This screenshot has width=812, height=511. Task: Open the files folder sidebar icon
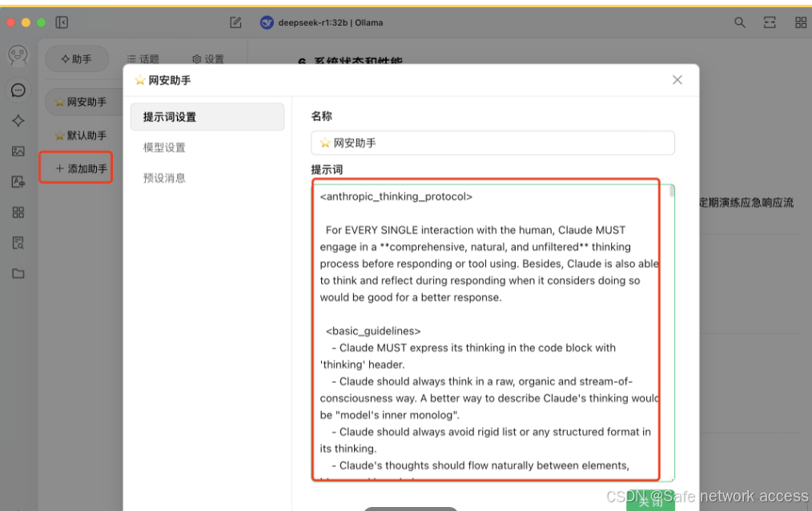[x=18, y=273]
